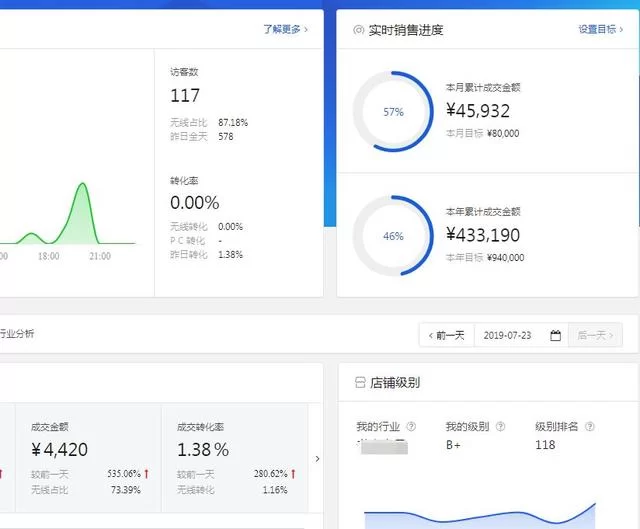
Task: Click the 后一天 next day button
Action: pos(596,336)
